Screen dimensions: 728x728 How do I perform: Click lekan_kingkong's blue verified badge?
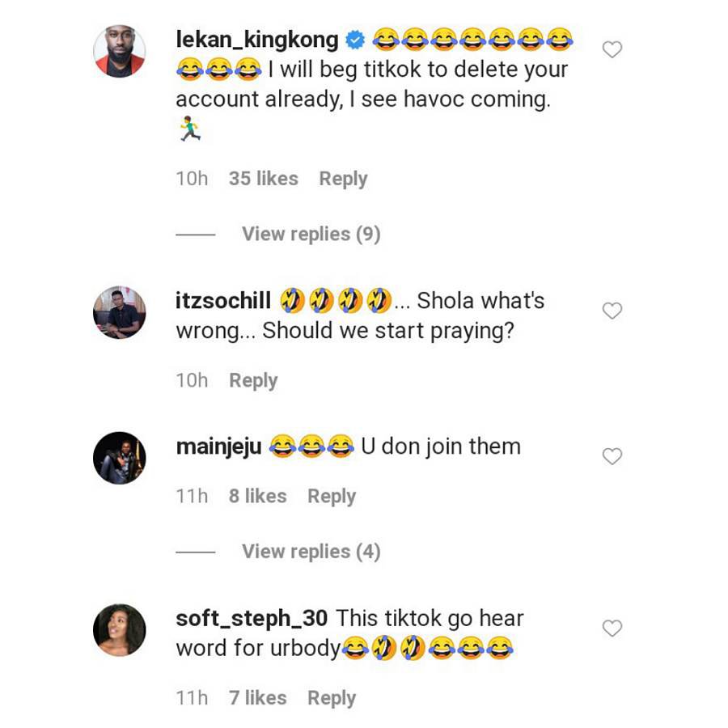click(355, 38)
